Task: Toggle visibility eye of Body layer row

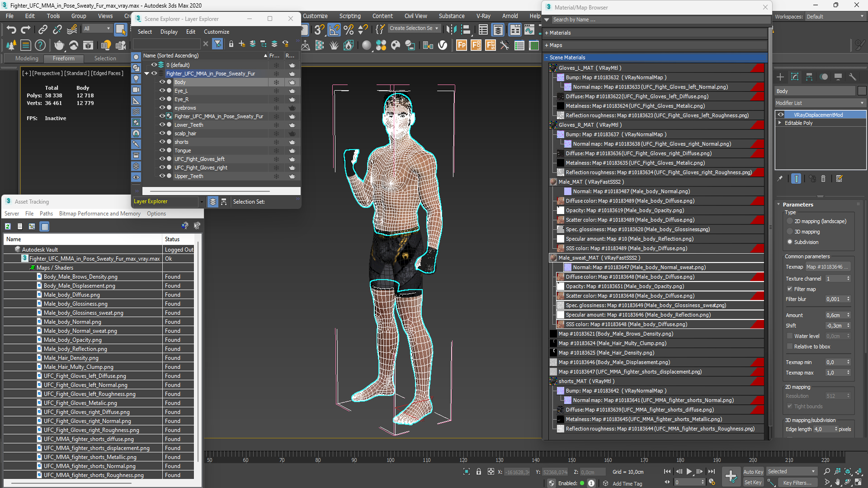Action: coord(162,82)
